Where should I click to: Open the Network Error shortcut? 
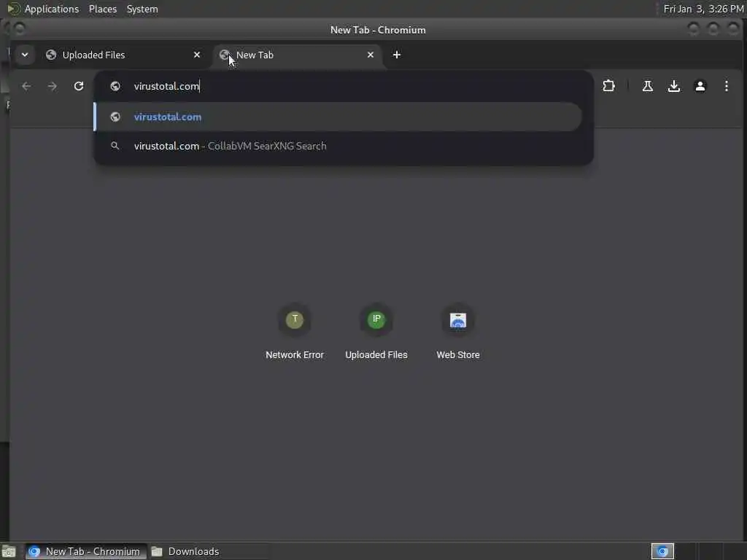[x=295, y=332]
